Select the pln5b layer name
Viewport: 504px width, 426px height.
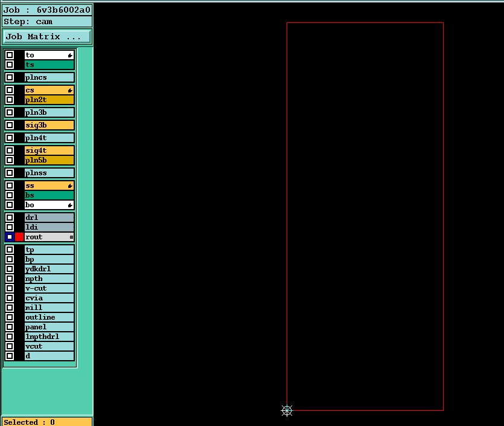pos(49,160)
